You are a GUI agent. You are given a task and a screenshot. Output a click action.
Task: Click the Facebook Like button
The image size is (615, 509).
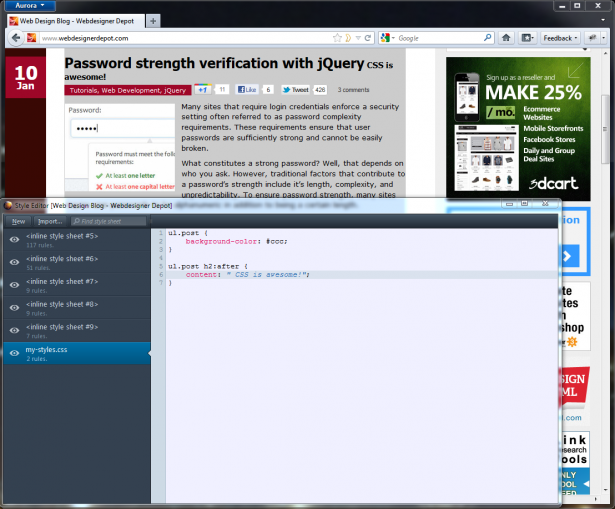pyautogui.click(x=247, y=89)
